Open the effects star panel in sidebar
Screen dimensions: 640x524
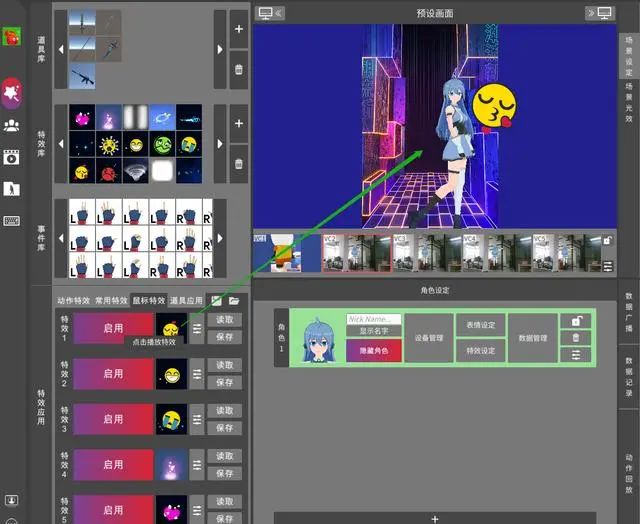coord(12,93)
